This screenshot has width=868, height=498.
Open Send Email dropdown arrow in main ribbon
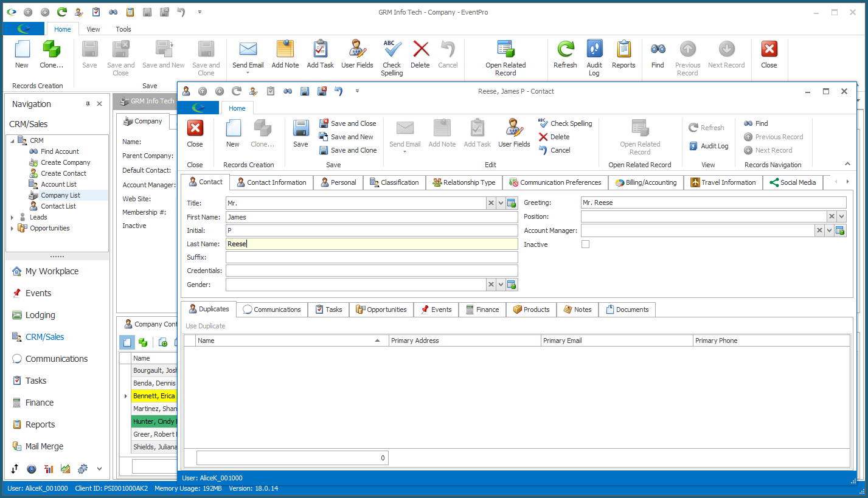(x=248, y=74)
